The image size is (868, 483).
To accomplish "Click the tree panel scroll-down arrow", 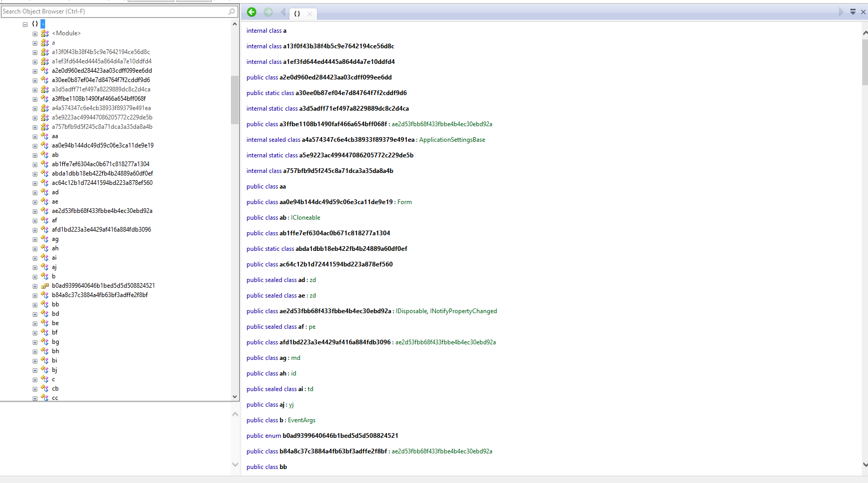I will tap(235, 397).
